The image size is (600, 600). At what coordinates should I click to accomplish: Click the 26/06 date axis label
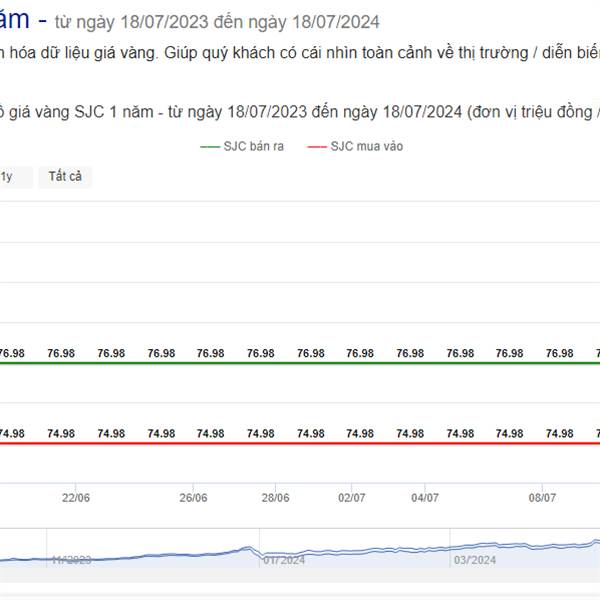(x=193, y=497)
